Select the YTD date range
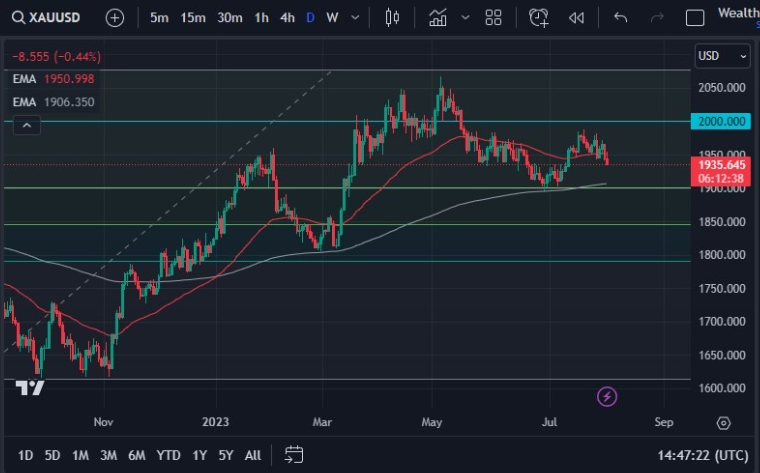 (168, 455)
